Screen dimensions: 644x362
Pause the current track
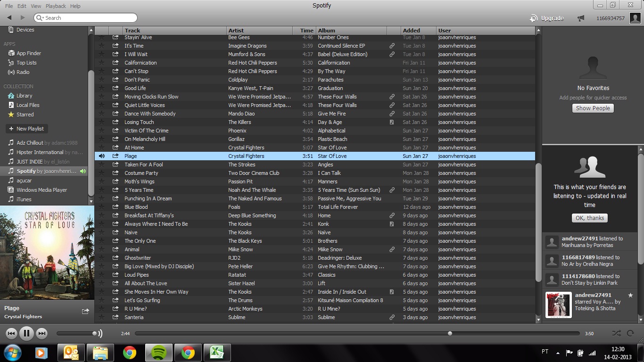pos(26,333)
